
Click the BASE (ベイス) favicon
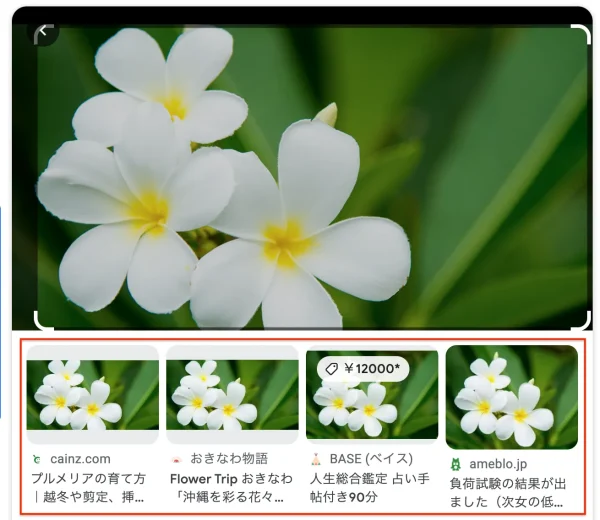316,459
